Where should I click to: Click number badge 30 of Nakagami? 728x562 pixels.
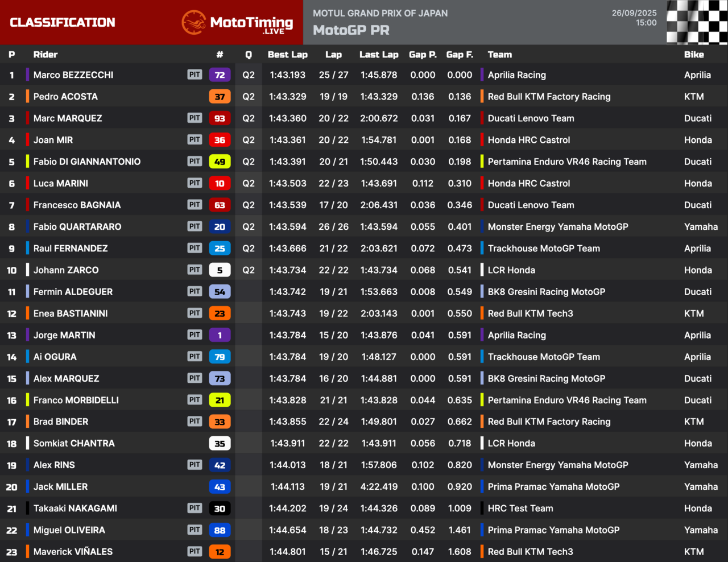pos(220,509)
